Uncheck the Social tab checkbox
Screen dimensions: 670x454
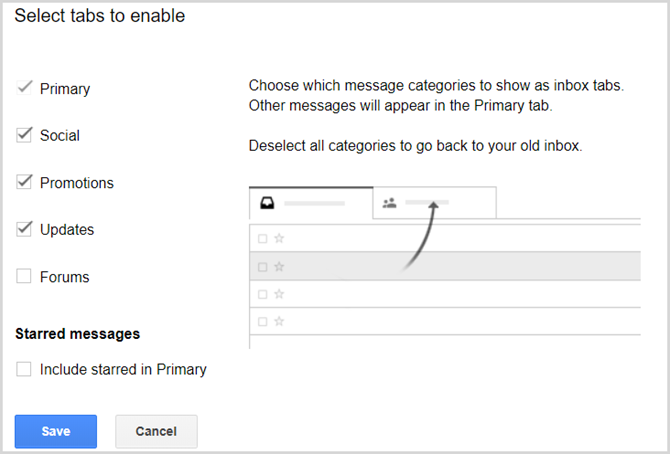click(24, 135)
